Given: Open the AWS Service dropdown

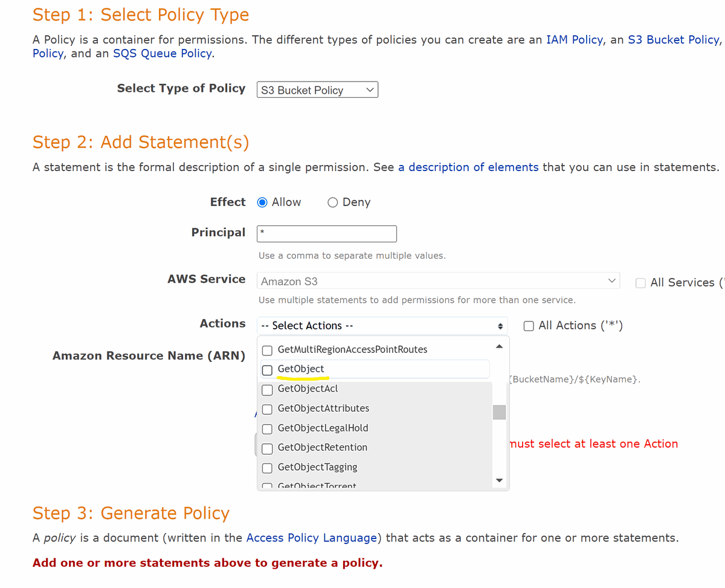Looking at the screenshot, I should tap(438, 281).
